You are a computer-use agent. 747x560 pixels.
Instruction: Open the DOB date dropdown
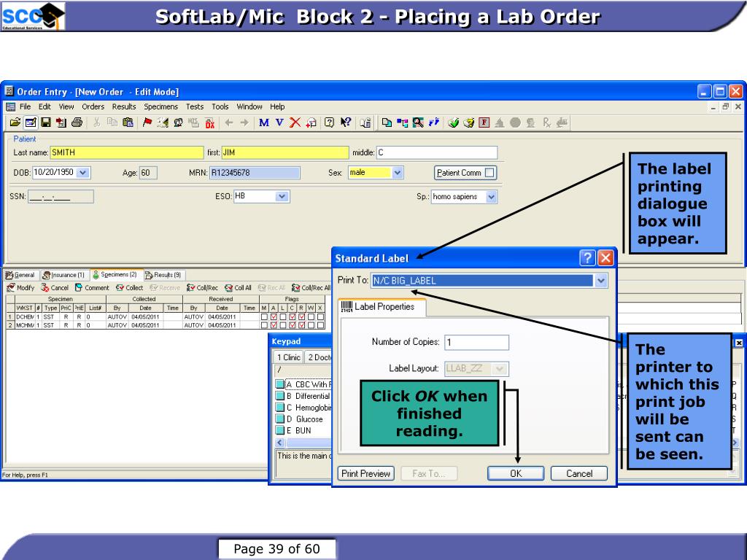[x=83, y=172]
